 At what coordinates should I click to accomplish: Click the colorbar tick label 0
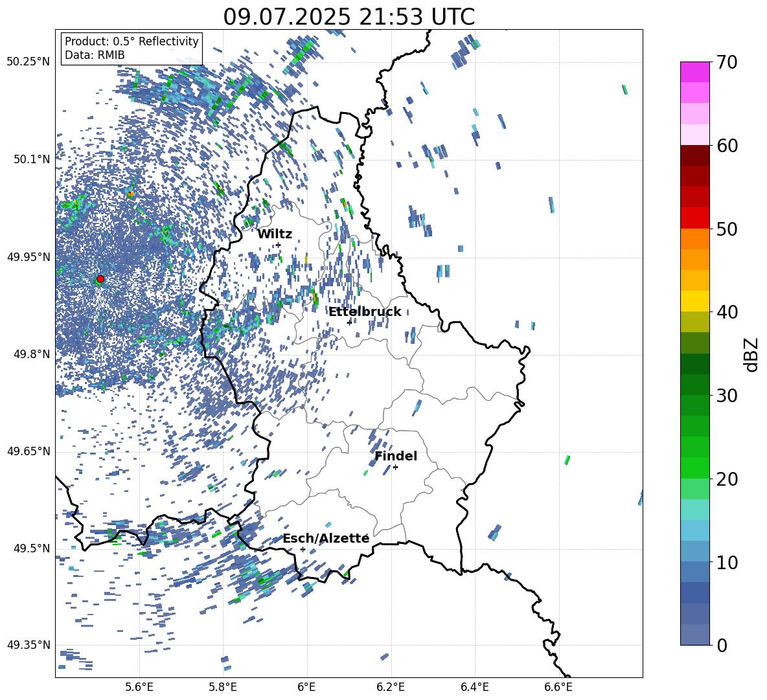pyautogui.click(x=722, y=646)
